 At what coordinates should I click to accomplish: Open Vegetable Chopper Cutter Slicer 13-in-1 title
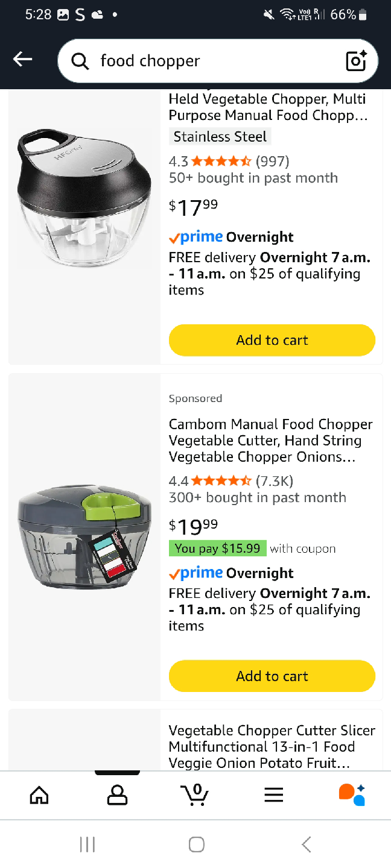pos(272,747)
